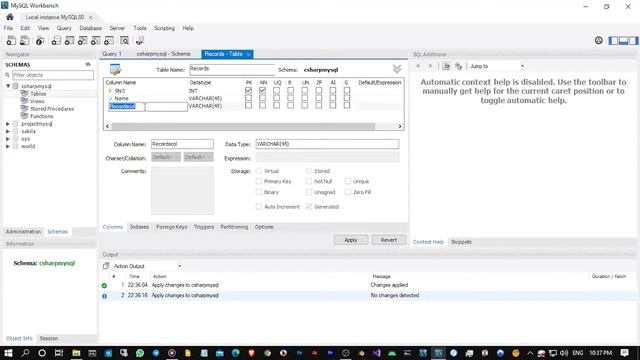Toggle the automatic context help icon
Image resolution: width=640 pixels, height=360 pixels.
point(458,66)
